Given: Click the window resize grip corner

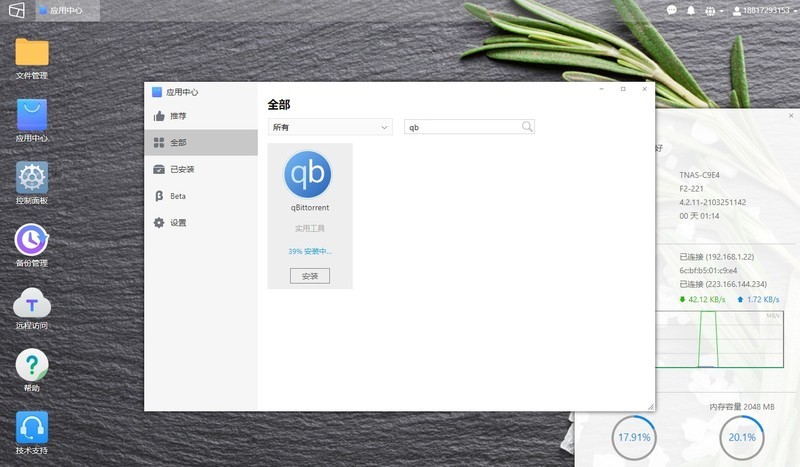Looking at the screenshot, I should (x=651, y=407).
